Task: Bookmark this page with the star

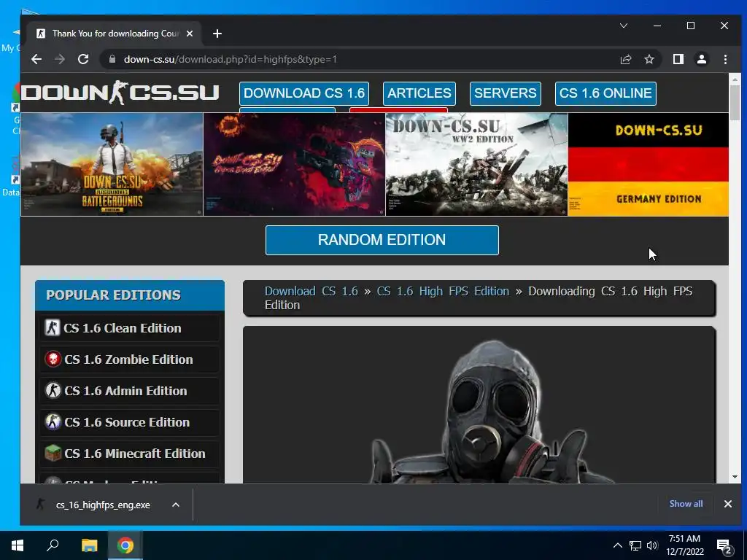Action: tap(649, 59)
